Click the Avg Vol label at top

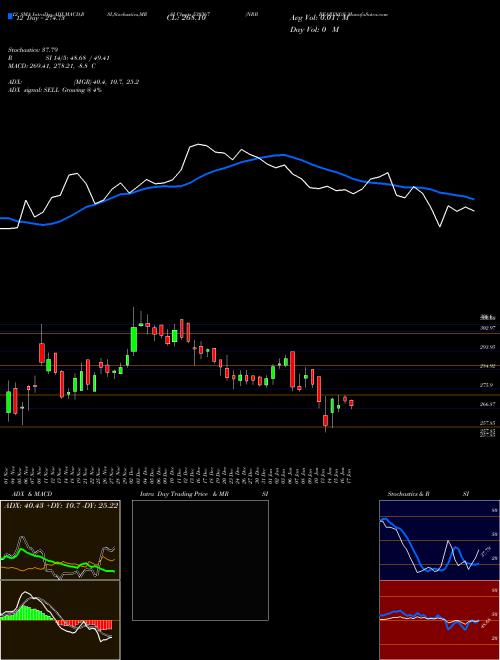coord(320,18)
